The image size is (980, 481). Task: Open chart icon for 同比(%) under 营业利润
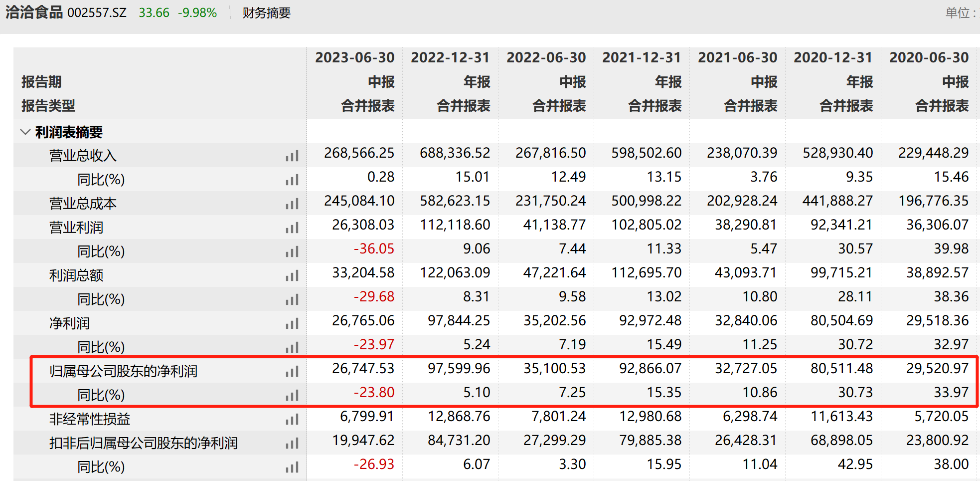pos(292,252)
